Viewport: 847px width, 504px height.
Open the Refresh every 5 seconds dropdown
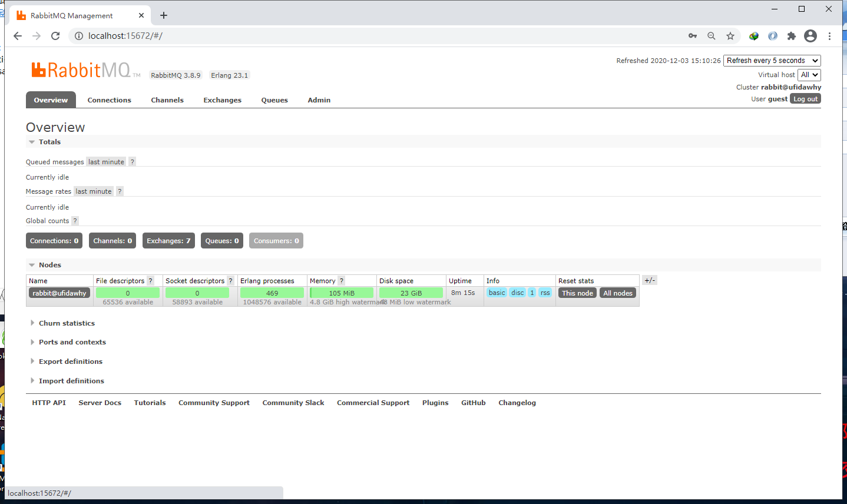(x=772, y=60)
